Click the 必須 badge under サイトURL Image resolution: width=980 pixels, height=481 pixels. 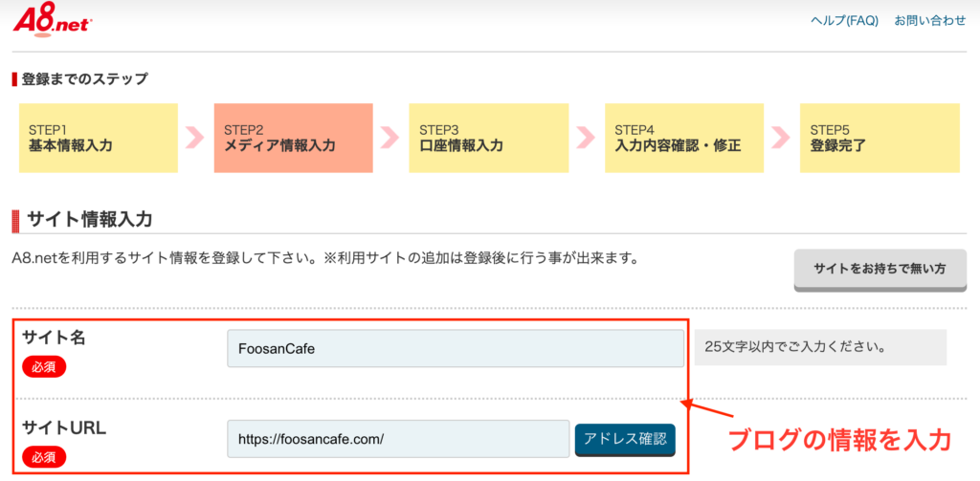point(43,457)
